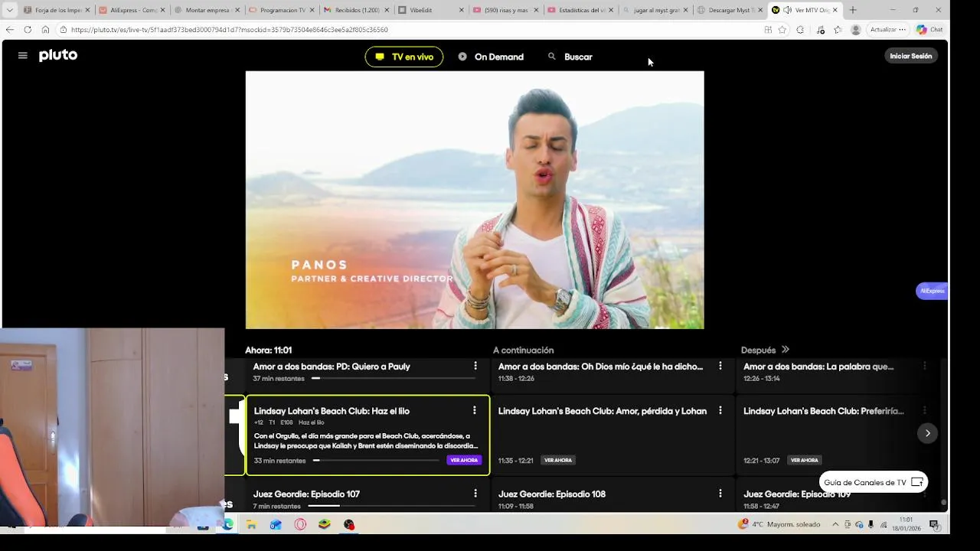The image size is (980, 551).
Task: Click VER AHORA on Haz el lío
Action: point(464,460)
